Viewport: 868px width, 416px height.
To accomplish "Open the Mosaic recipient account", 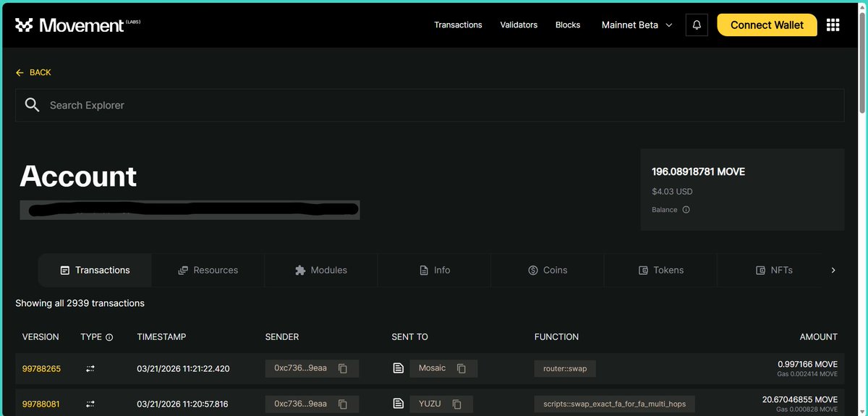I will tap(433, 368).
